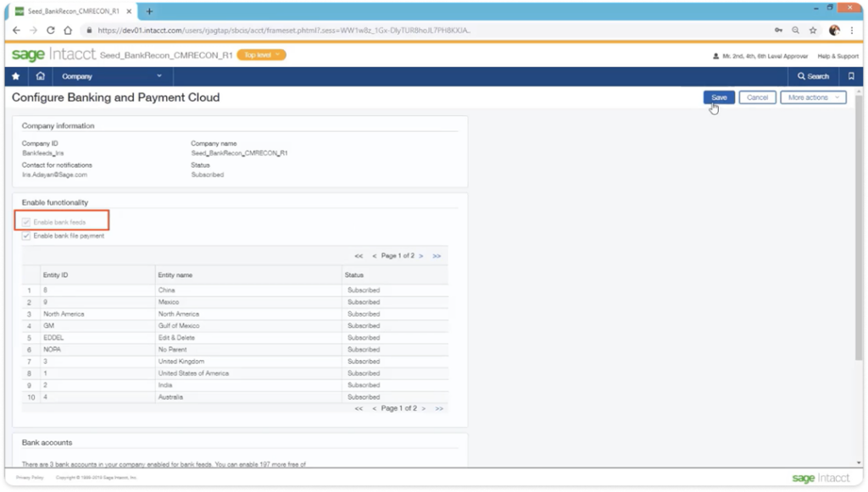The image size is (868, 492).
Task: Click the zoom magnifier icon in address bar
Action: (x=795, y=30)
